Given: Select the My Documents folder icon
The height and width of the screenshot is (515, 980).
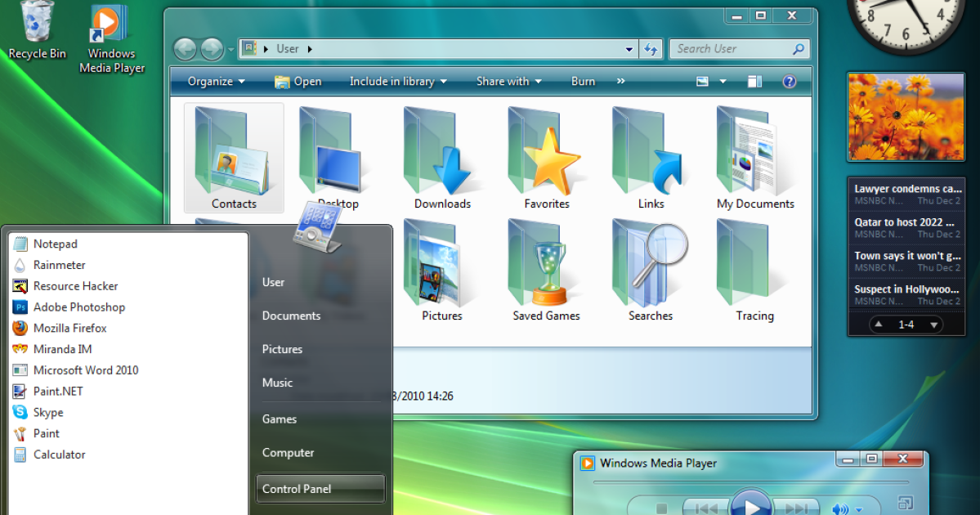Looking at the screenshot, I should pyautogui.click(x=755, y=158).
